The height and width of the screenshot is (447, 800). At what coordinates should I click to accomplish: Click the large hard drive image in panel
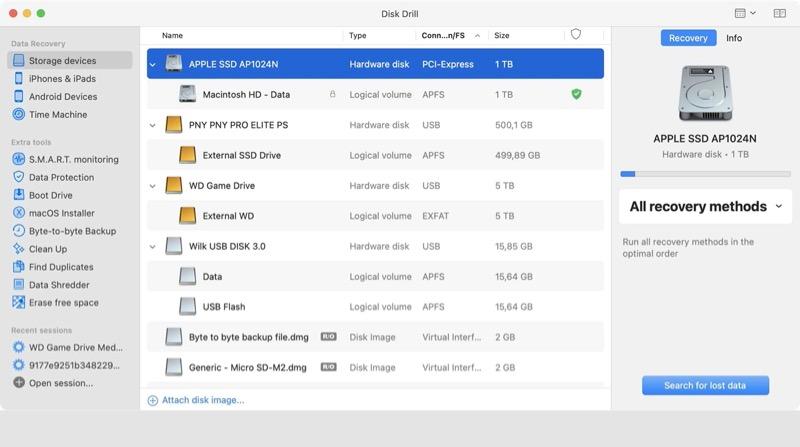click(x=705, y=93)
